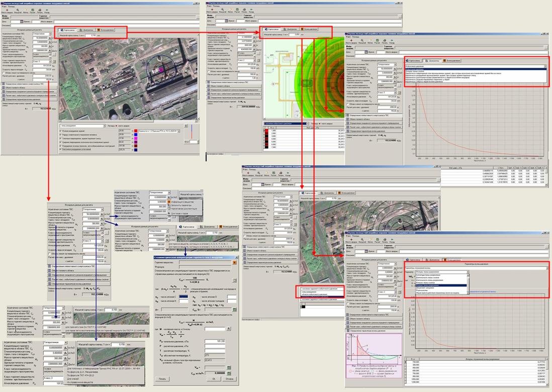The image size is (552, 392).
Task: Uncheck the Полное разрушение зданий checkbox
Action: 61,130
